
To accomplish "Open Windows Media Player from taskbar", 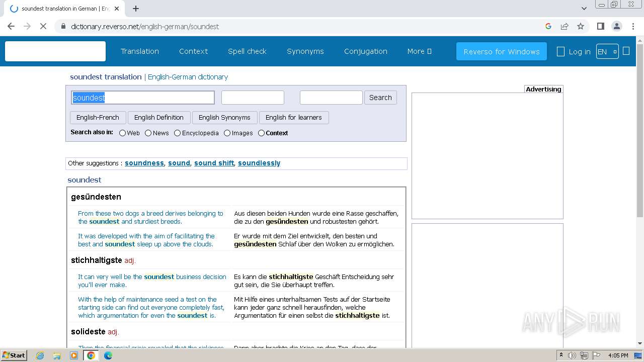I will 74,355.
